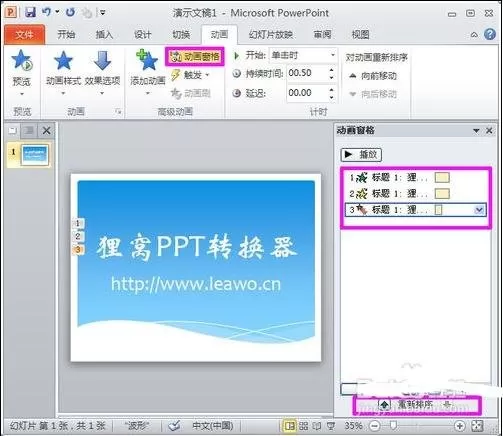This screenshot has width=503, height=436.
Task: Open the 动画窗格 pane options arrow
Action: 476,131
